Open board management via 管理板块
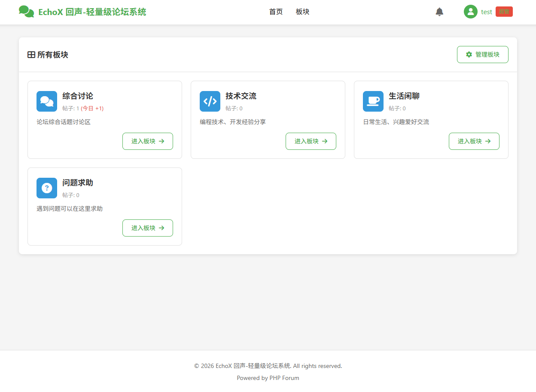The width and height of the screenshot is (536, 392). [482, 54]
